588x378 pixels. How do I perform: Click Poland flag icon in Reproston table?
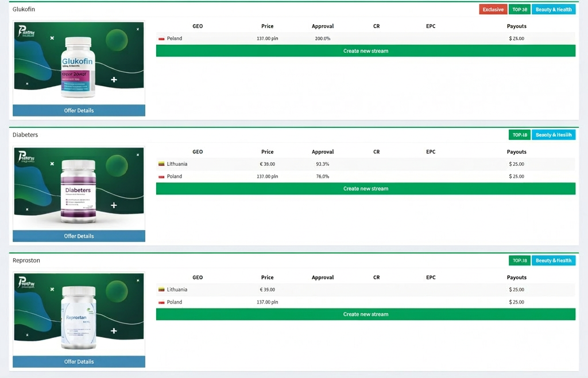(161, 302)
